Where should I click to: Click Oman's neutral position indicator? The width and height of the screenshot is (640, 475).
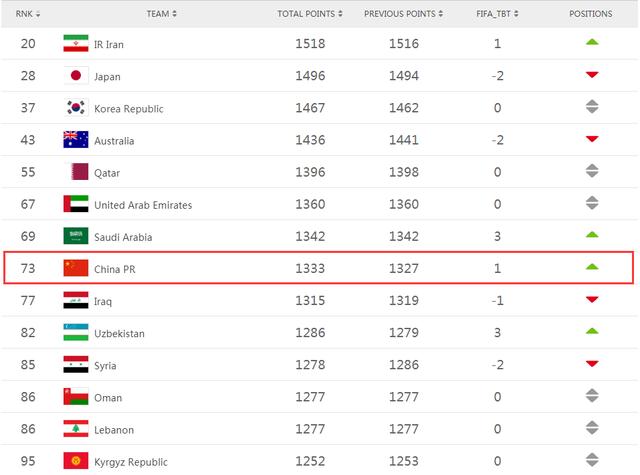click(591, 397)
